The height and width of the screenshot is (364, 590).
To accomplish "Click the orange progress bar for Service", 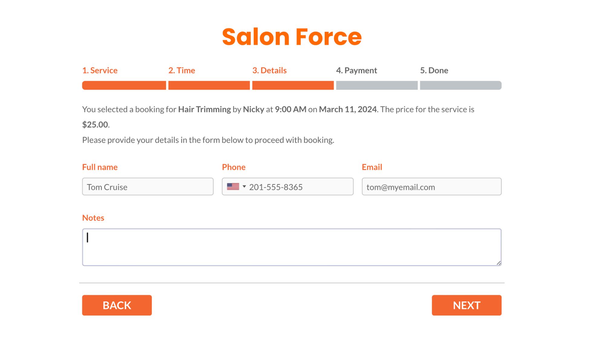I will click(x=123, y=85).
